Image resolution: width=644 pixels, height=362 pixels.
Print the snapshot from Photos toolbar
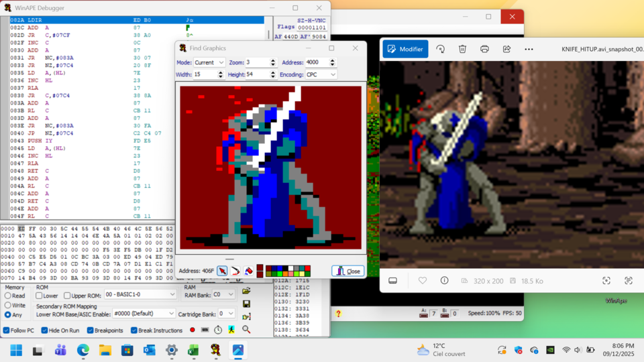pyautogui.click(x=484, y=49)
